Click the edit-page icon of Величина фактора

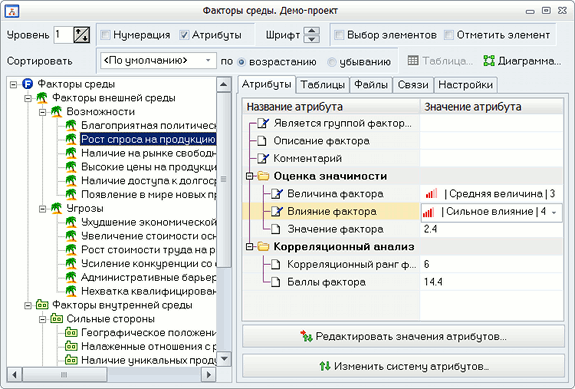click(x=277, y=194)
